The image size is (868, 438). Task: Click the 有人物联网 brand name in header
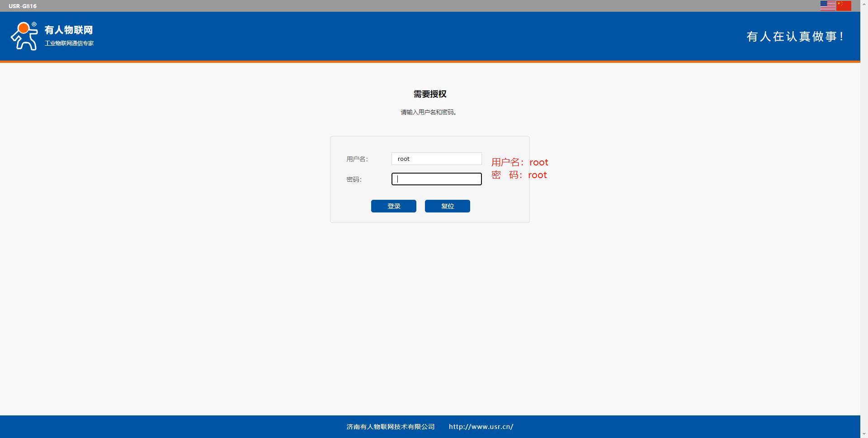69,30
